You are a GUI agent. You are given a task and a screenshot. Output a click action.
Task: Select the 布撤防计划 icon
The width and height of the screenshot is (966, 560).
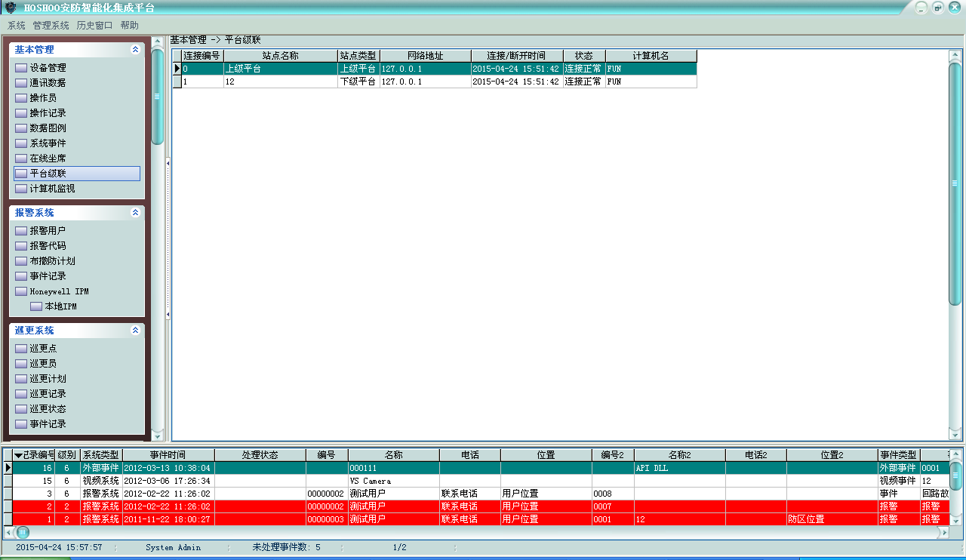(21, 261)
